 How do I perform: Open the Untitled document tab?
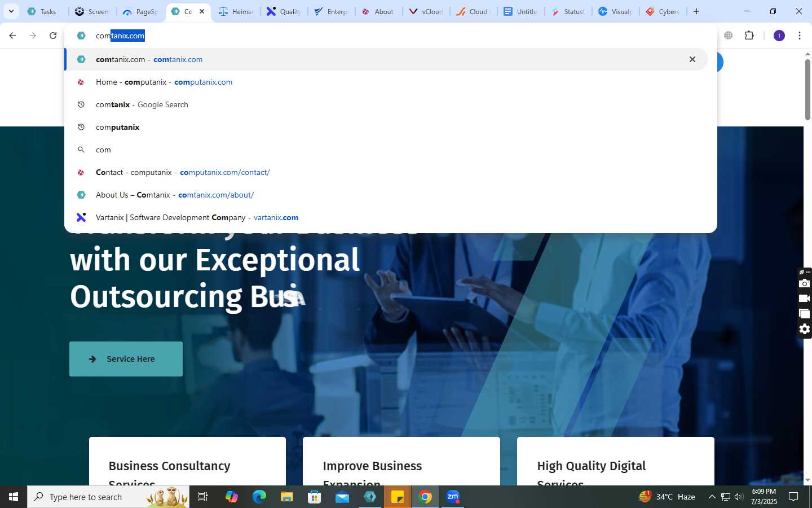pos(520,11)
